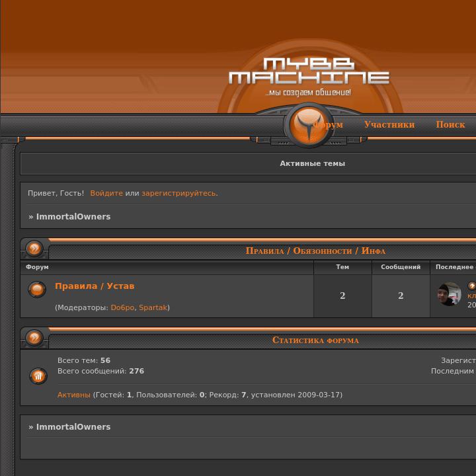
Task: Open the Правила / Устав forum
Action: 95,286
